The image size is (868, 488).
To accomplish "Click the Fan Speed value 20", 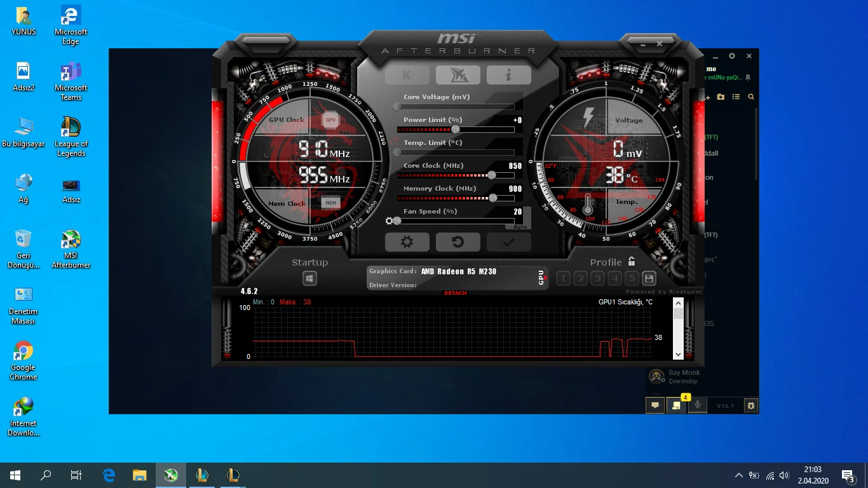I will tap(518, 212).
